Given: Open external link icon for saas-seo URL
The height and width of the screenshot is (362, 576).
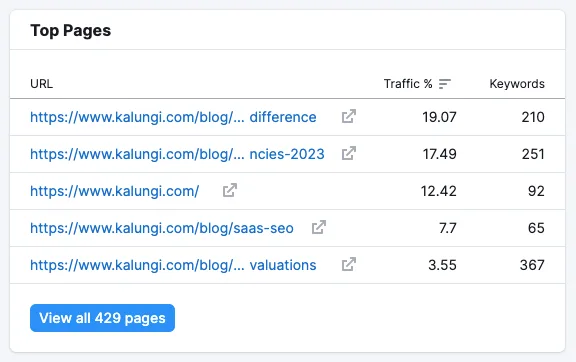Looking at the screenshot, I should (x=318, y=227).
